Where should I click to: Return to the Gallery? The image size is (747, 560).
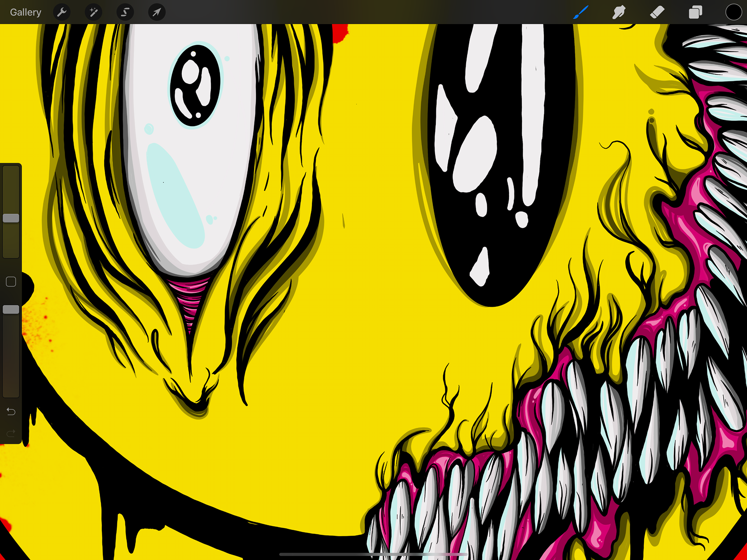(x=26, y=12)
